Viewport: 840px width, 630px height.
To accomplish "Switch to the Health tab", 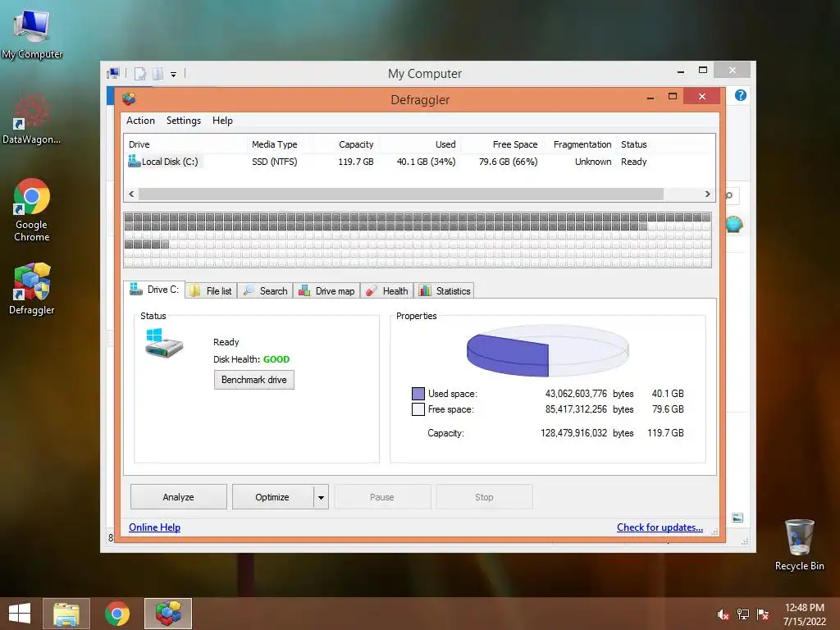I will [387, 291].
